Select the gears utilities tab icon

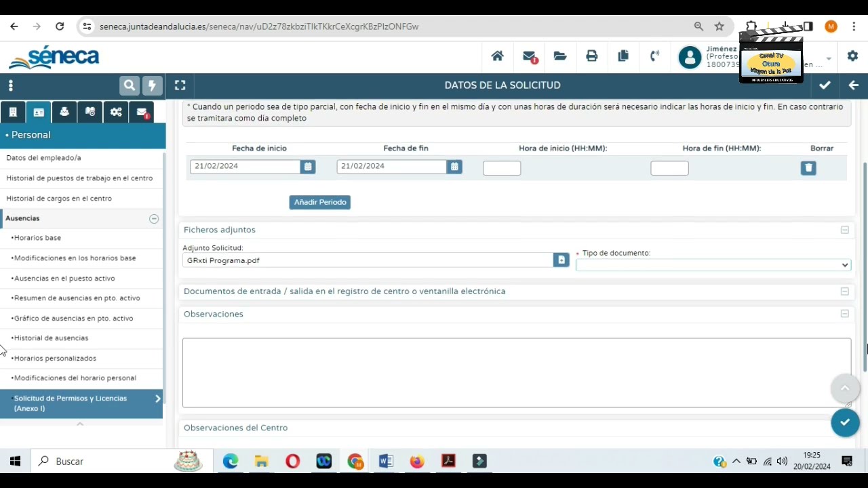[x=116, y=113]
